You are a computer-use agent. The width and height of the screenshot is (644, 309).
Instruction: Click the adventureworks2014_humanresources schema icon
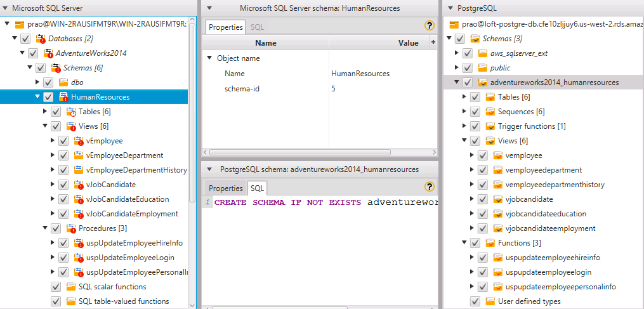tap(483, 82)
